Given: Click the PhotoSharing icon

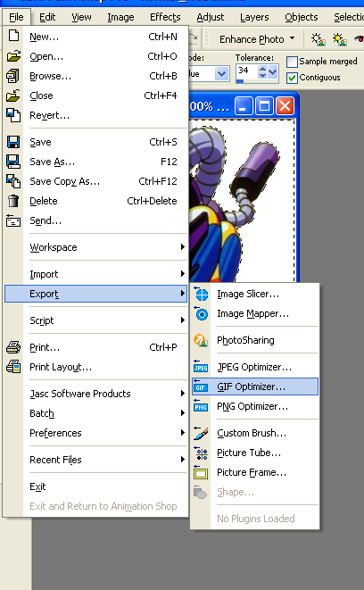Looking at the screenshot, I should (x=201, y=340).
